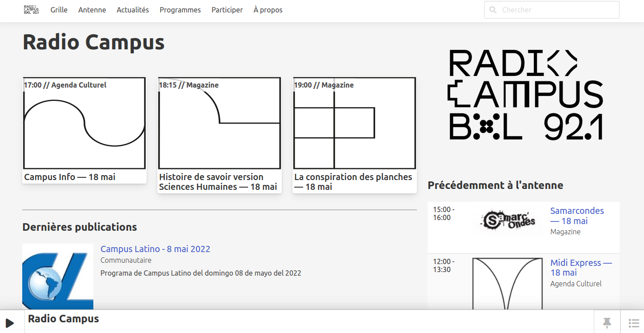Expand the Programmes menu
Image resolution: width=644 pixels, height=333 pixels.
(180, 10)
